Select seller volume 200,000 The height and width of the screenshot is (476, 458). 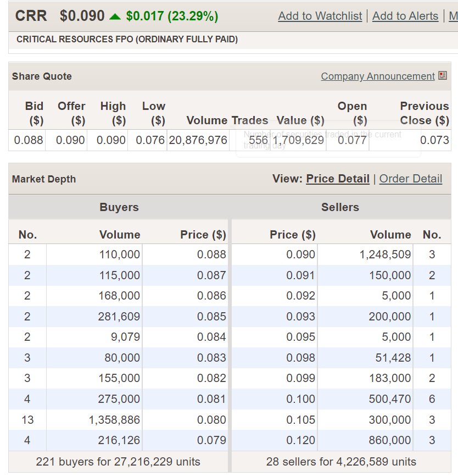click(390, 317)
